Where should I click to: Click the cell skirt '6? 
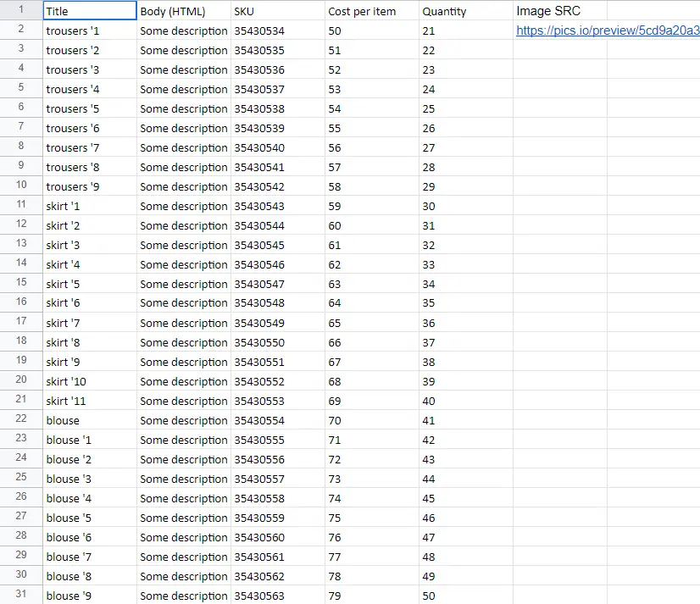90,302
